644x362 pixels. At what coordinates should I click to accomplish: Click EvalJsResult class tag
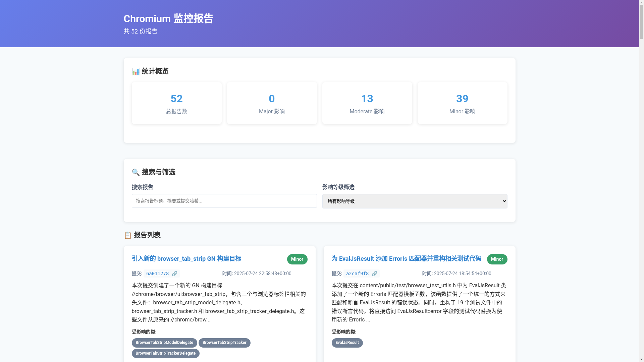(x=347, y=343)
